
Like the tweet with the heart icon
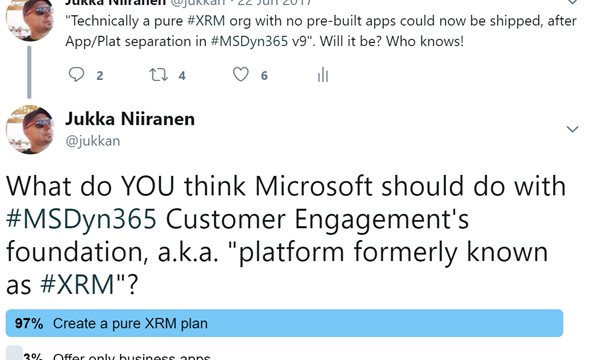pos(241,74)
